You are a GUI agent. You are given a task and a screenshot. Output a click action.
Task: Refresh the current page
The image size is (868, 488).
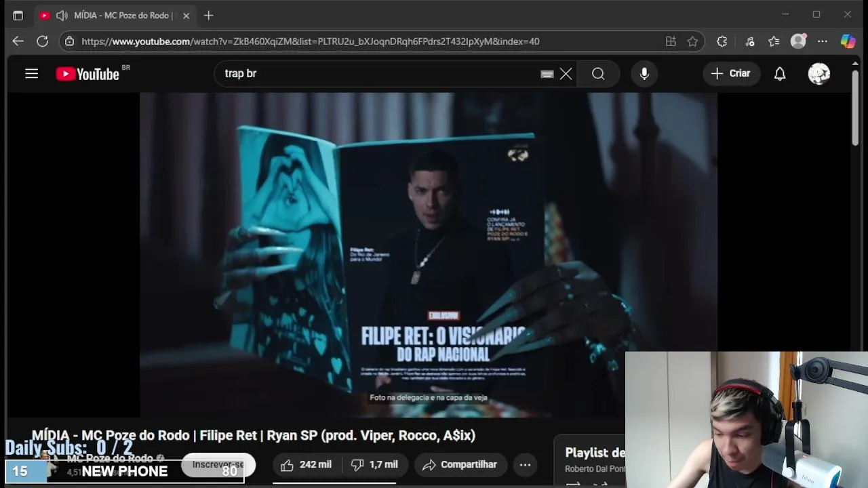42,41
